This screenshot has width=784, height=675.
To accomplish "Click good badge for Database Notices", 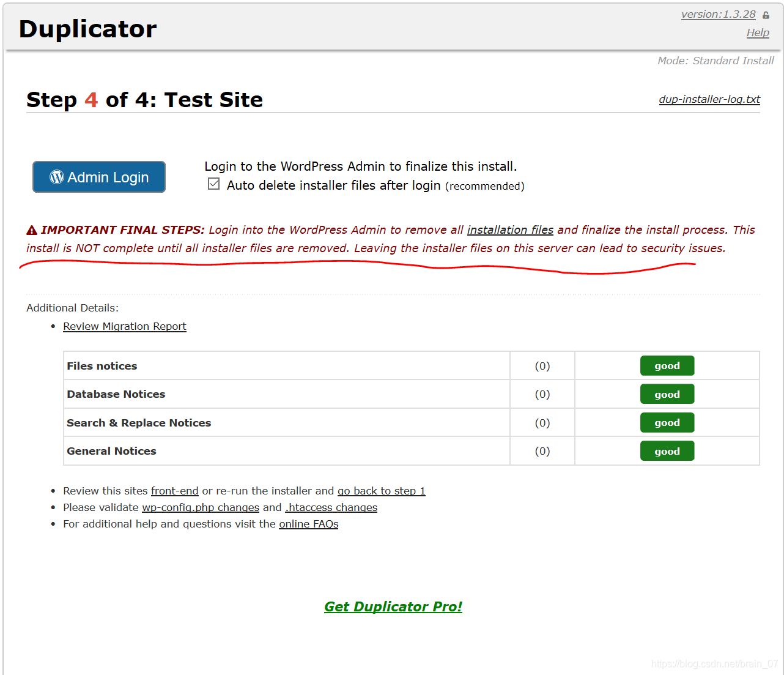I will pos(667,394).
